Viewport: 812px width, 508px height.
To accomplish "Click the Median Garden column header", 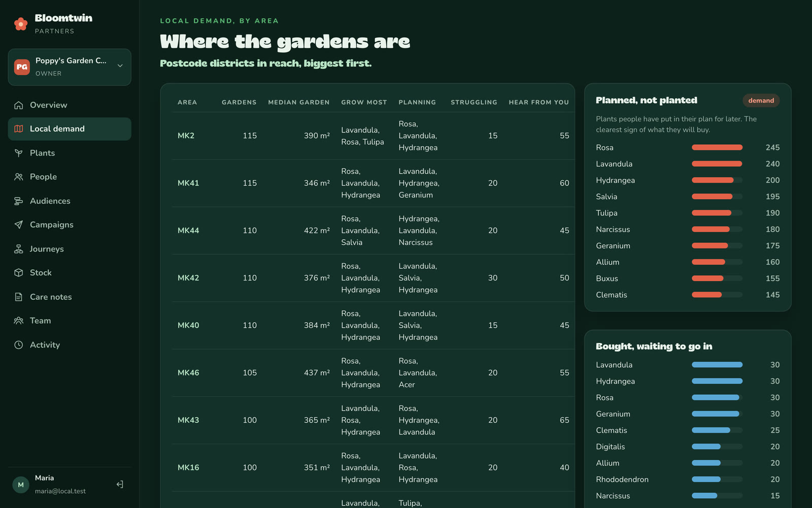I will (x=299, y=103).
